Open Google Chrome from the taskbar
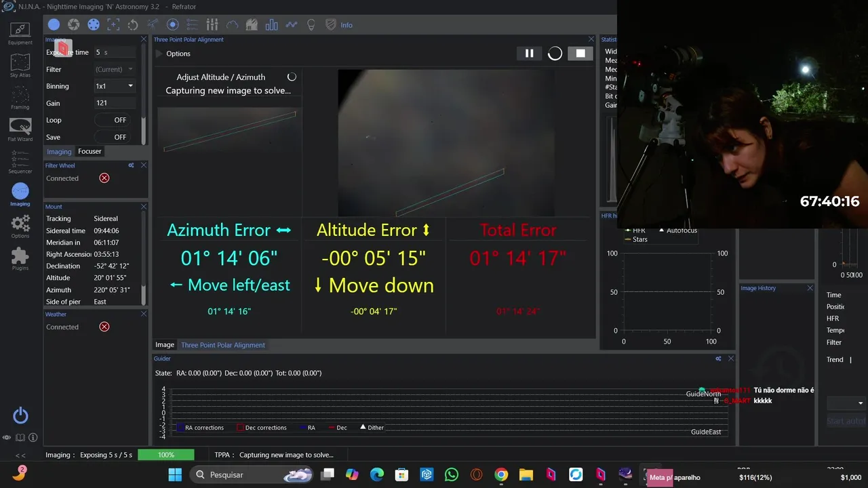The height and width of the screenshot is (488, 868). pyautogui.click(x=501, y=474)
